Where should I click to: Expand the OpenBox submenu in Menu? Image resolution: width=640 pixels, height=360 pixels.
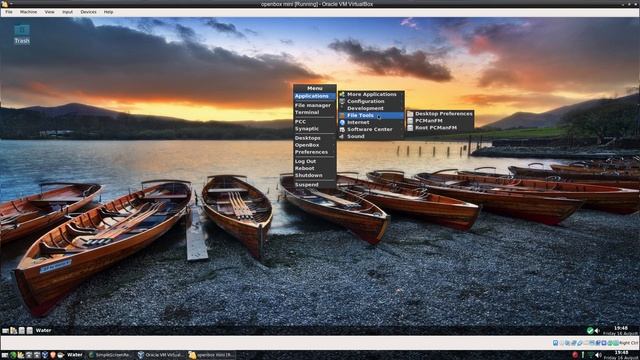click(x=315, y=145)
